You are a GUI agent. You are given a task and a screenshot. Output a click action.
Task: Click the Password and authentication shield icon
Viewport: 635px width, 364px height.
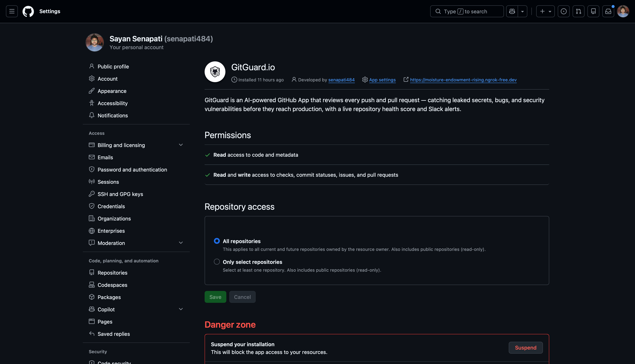coord(92,169)
